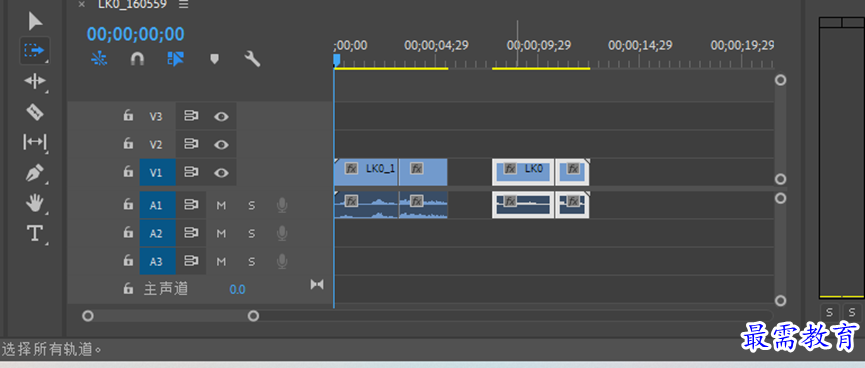Screen dimensions: 865x368
Task: Toggle sync lock for A2
Action: 191,233
